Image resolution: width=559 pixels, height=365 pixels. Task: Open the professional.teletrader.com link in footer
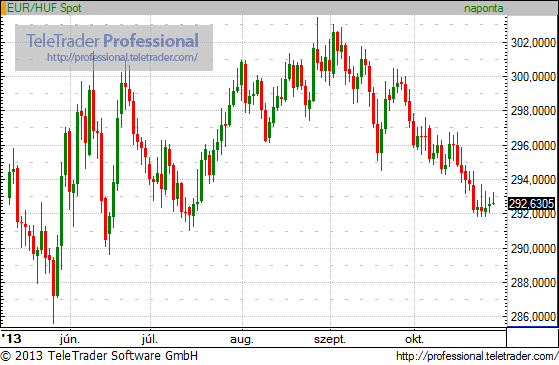click(477, 356)
